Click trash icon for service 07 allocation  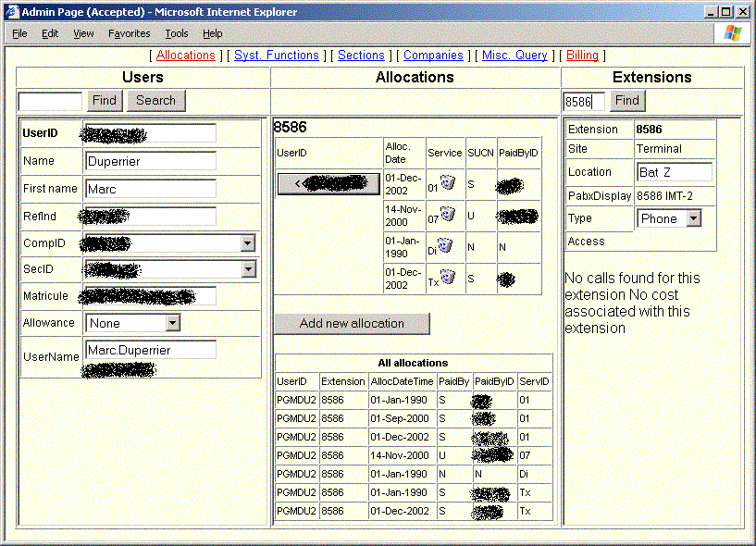pyautogui.click(x=448, y=215)
